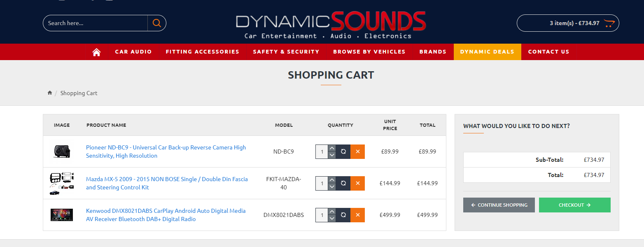The width and height of the screenshot is (644, 247).
Task: Open the Brands menu
Action: pos(433,52)
